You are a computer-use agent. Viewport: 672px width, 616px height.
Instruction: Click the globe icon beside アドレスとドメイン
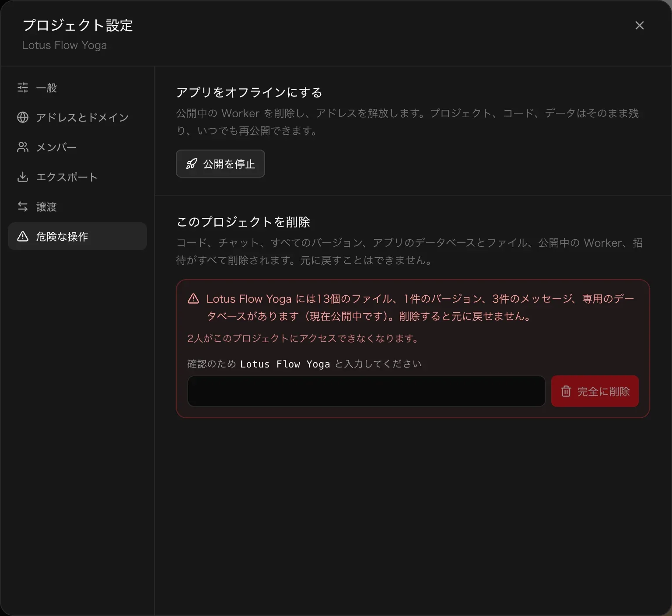(x=23, y=117)
